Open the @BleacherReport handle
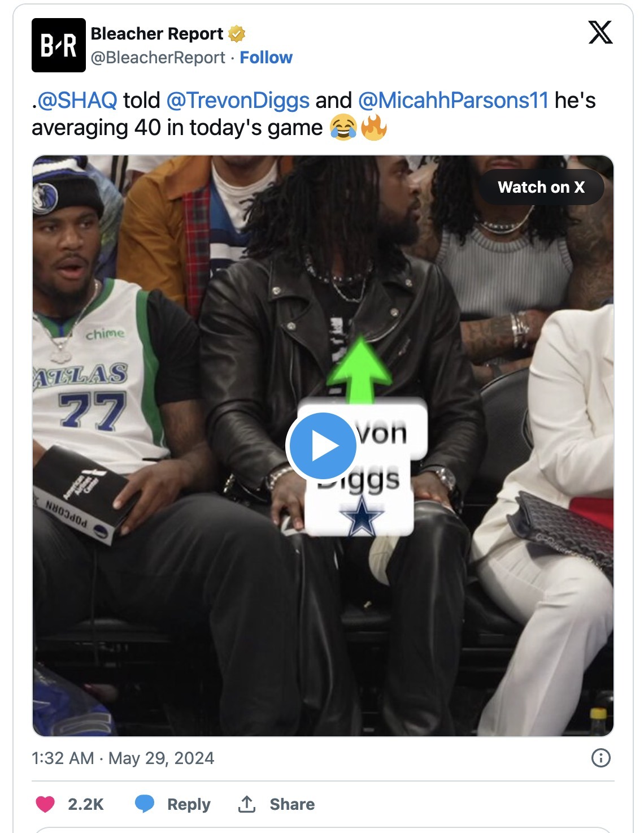 click(x=158, y=58)
